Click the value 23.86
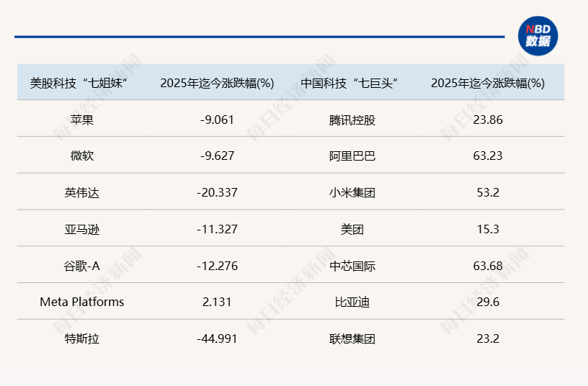This screenshot has height=386, width=588. 488,120
